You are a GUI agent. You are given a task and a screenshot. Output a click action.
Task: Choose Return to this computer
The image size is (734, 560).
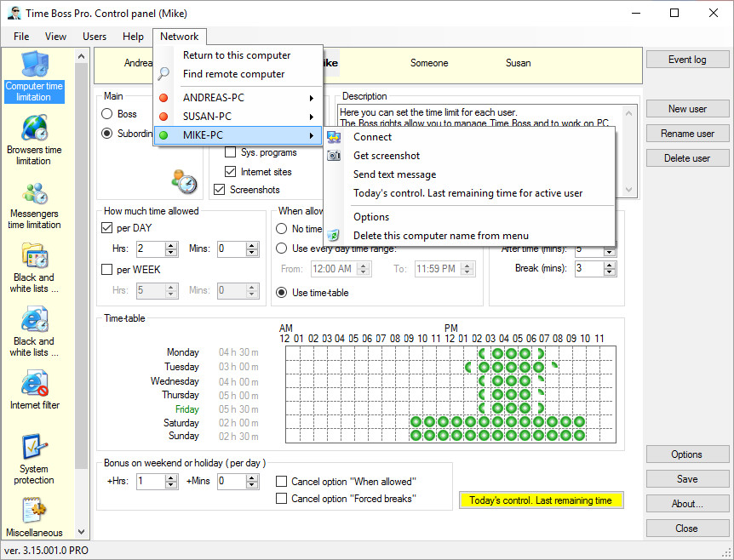click(237, 55)
